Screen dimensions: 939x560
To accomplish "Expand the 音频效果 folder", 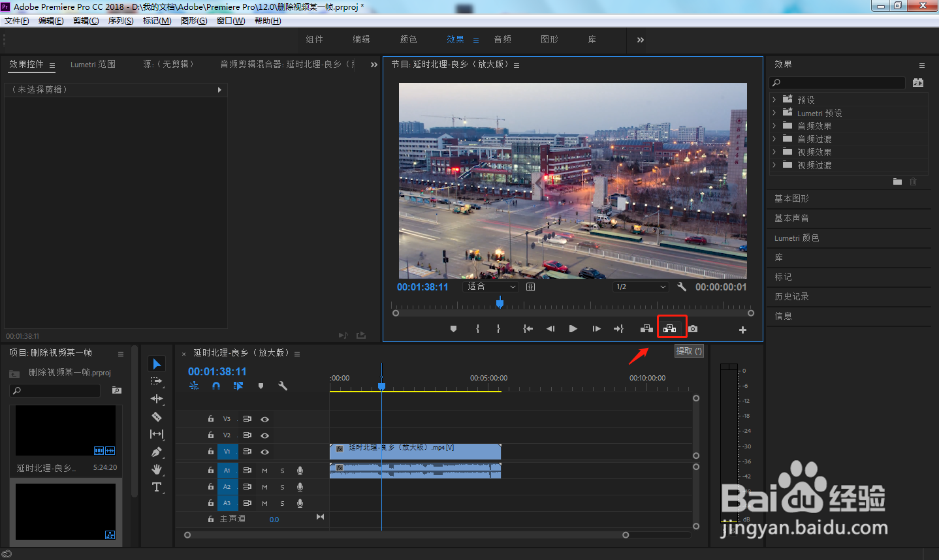I will coord(774,126).
